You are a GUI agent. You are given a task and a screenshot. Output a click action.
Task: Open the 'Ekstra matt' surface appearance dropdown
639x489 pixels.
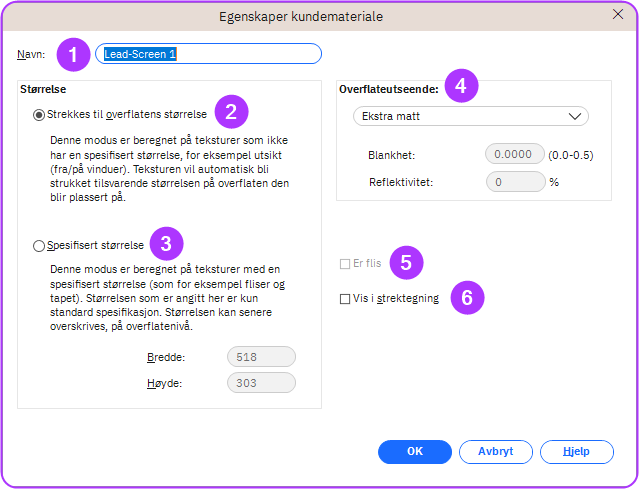470,116
